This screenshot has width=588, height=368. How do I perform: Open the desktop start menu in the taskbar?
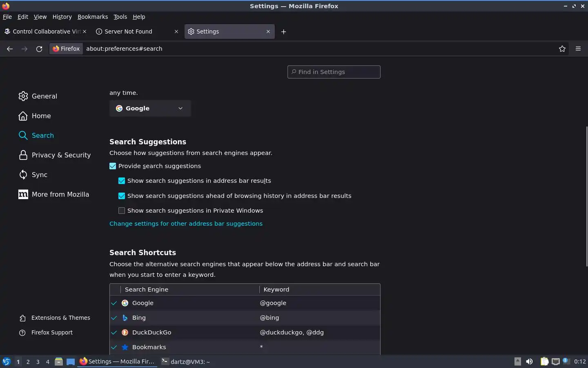coord(6,361)
